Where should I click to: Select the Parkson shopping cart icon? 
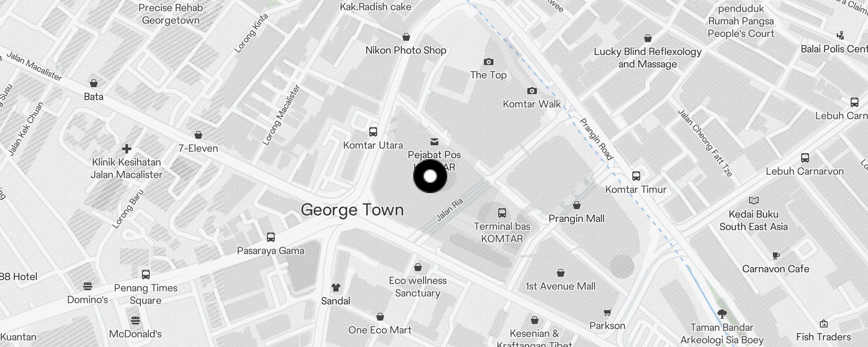coord(608,312)
